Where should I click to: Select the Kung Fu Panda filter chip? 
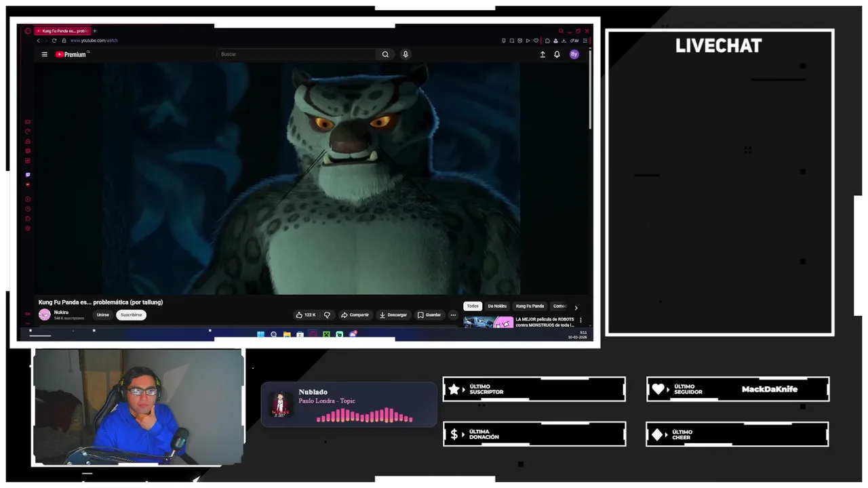click(x=530, y=306)
